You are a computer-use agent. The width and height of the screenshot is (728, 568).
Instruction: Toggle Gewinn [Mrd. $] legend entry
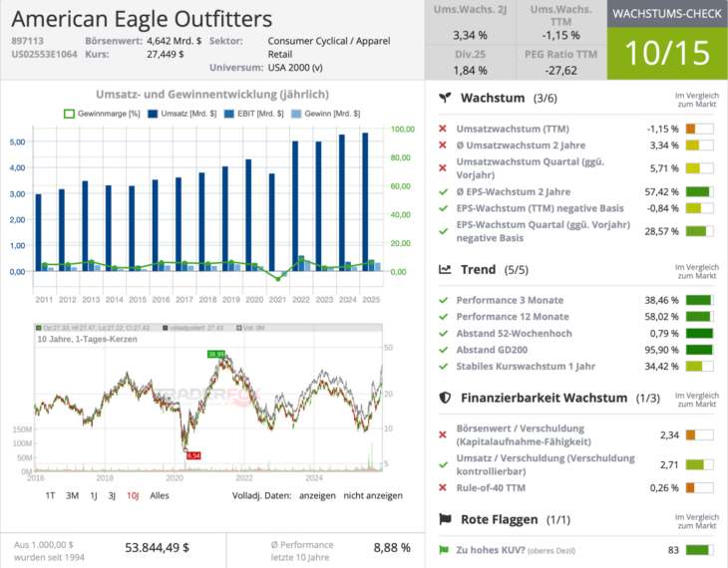click(325, 114)
